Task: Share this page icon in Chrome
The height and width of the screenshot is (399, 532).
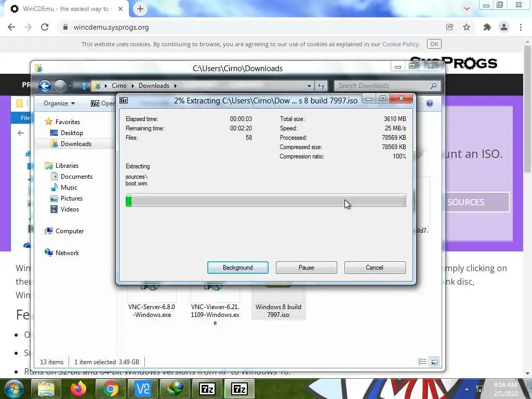Action: (450, 27)
